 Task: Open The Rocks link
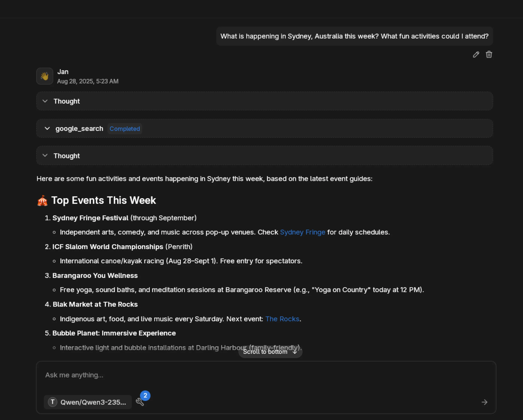tap(282, 319)
